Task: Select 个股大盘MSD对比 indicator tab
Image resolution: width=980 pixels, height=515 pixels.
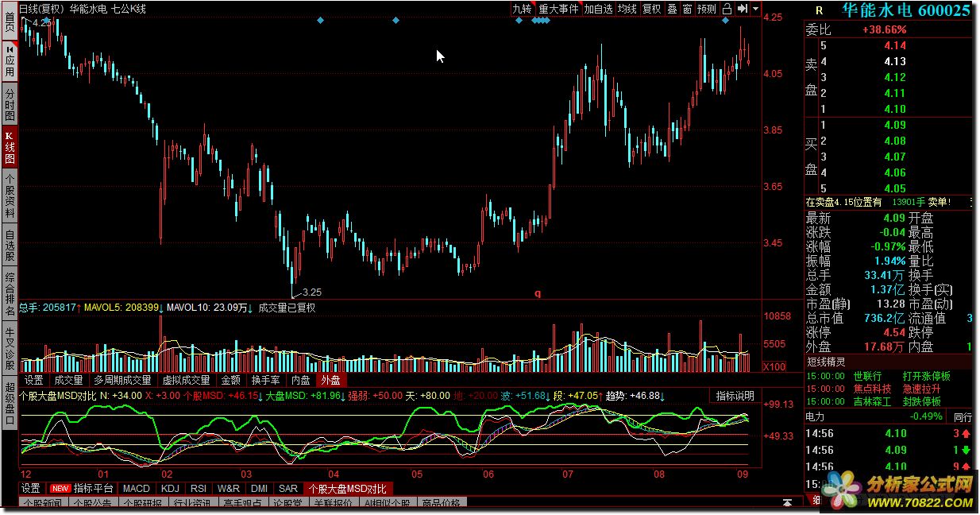Action: [348, 488]
